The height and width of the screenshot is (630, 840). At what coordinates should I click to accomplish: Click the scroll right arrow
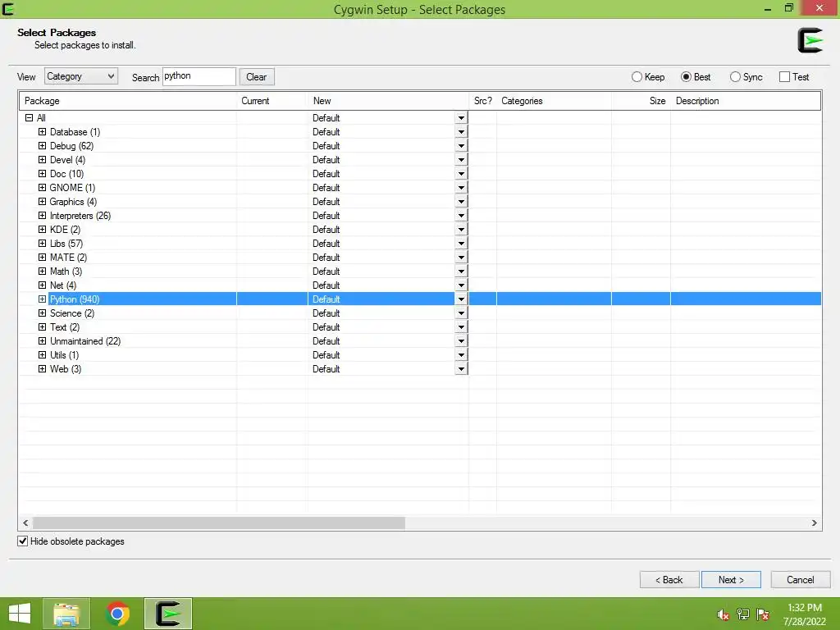815,523
